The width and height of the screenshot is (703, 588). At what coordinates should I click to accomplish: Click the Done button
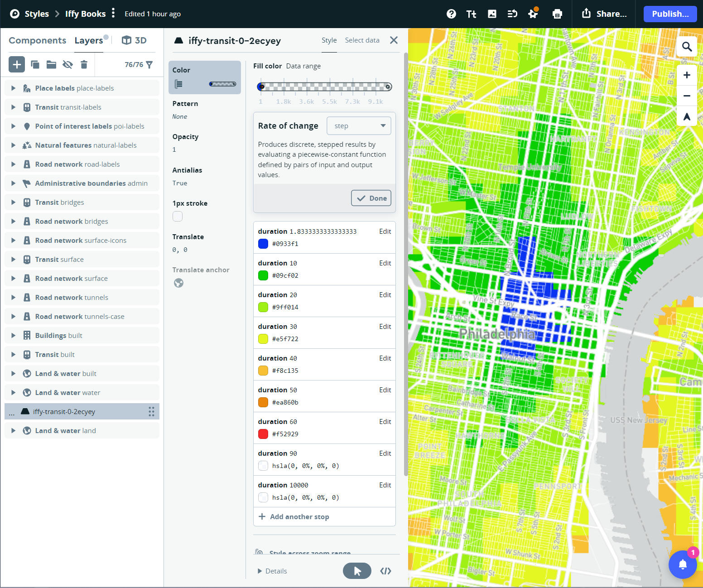click(371, 198)
